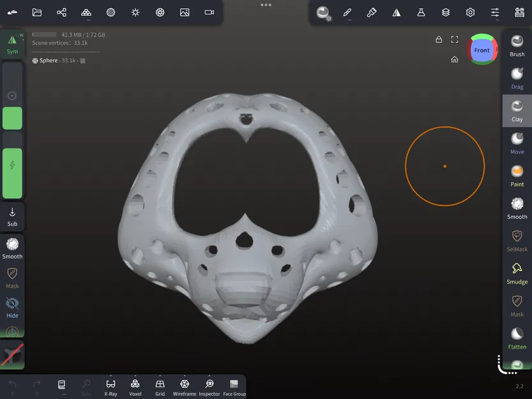Toggle Solo mode
The image size is (532, 399).
86,388
